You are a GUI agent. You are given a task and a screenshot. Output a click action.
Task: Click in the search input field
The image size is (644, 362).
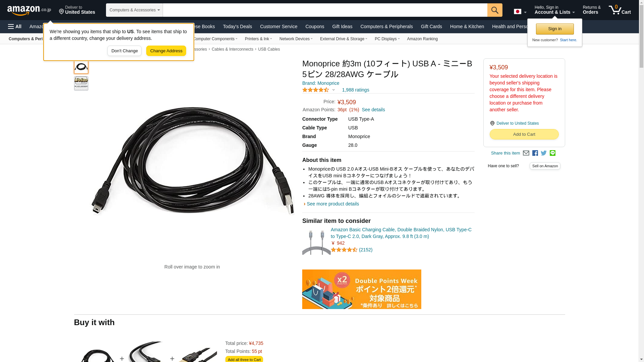pyautogui.click(x=325, y=10)
